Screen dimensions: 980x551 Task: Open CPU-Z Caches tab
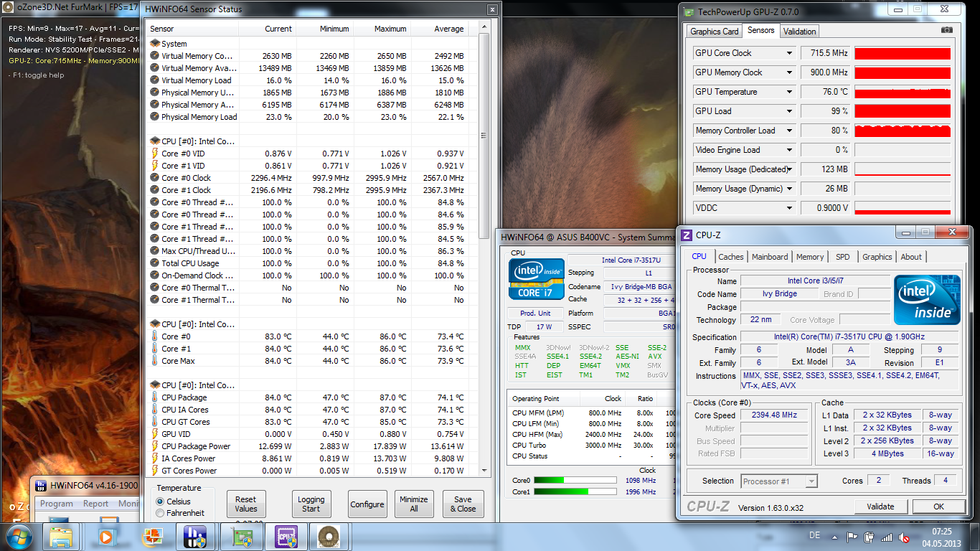730,257
